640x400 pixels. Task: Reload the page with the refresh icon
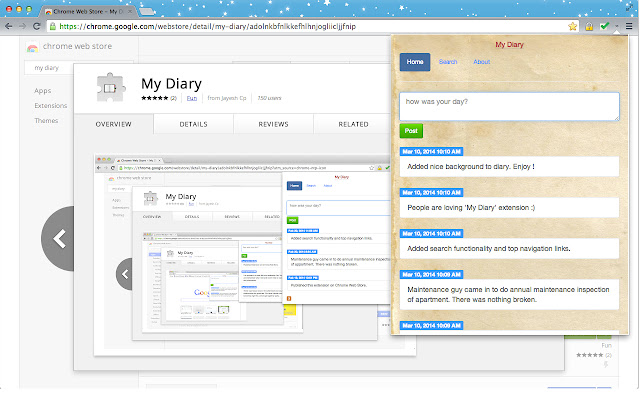point(36,26)
